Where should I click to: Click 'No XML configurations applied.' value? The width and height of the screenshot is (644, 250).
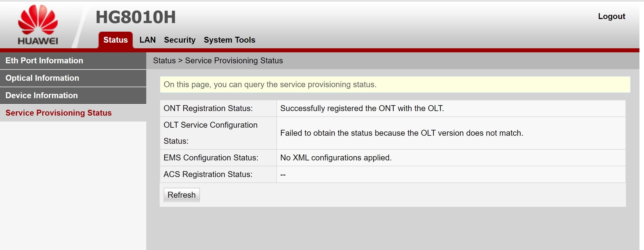[336, 158]
